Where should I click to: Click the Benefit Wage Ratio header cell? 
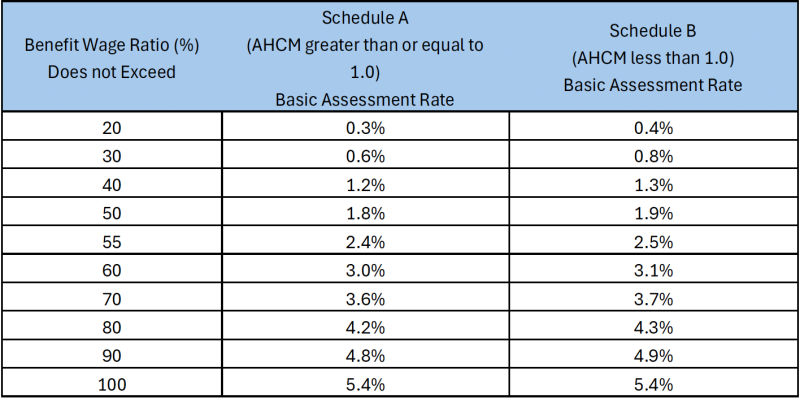[112, 57]
